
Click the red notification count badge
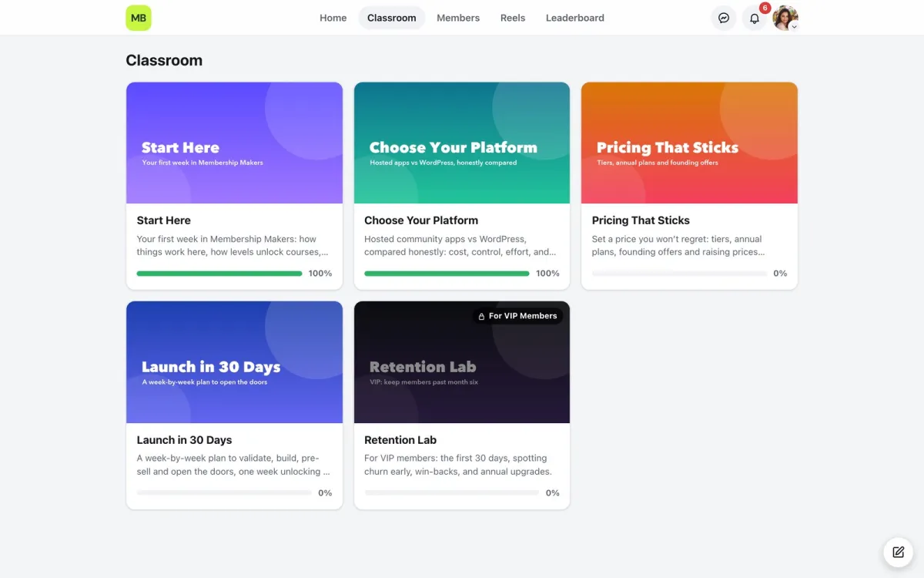[x=765, y=8]
